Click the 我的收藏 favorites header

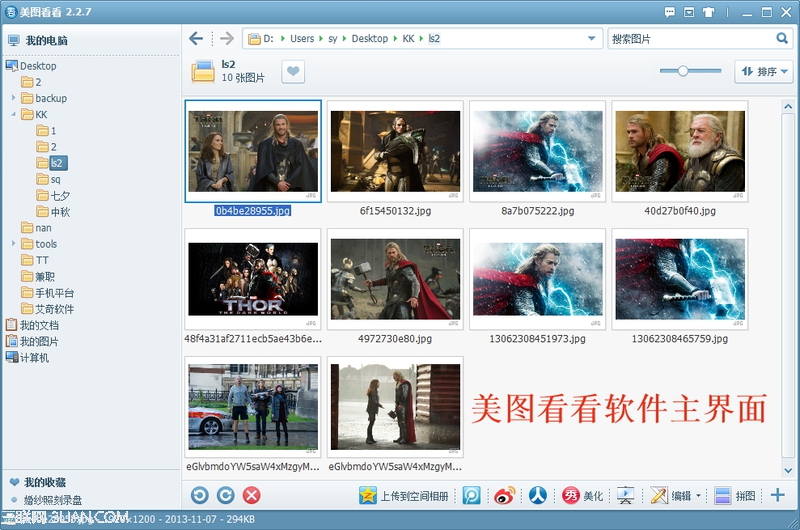45,482
